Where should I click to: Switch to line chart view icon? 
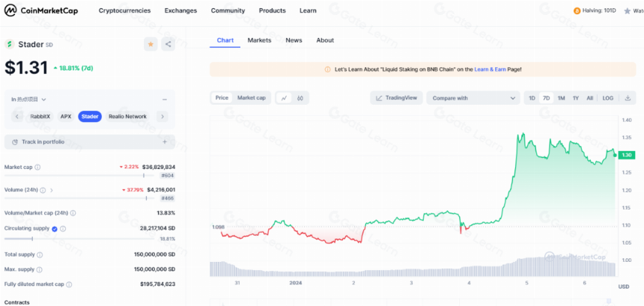[x=285, y=98]
